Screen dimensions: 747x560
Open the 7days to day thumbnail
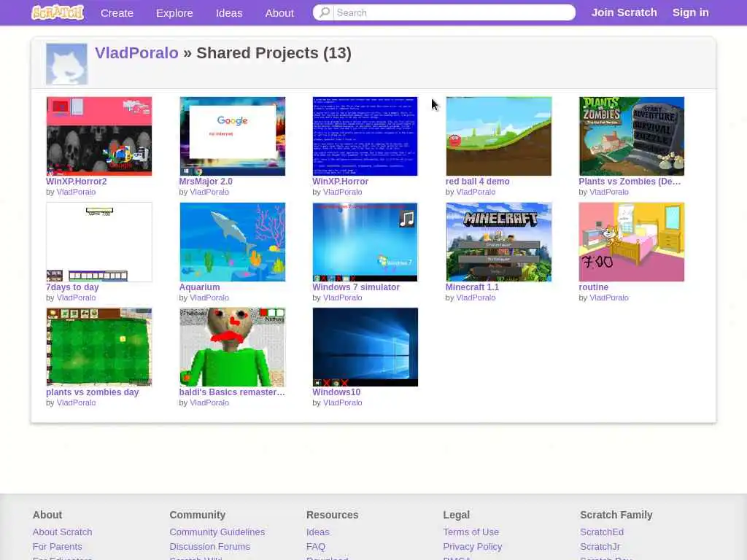99,242
